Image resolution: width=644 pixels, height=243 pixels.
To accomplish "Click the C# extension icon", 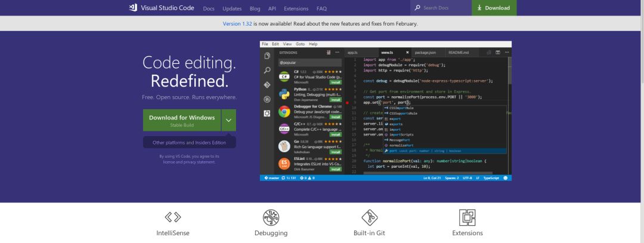I will coord(284,77).
